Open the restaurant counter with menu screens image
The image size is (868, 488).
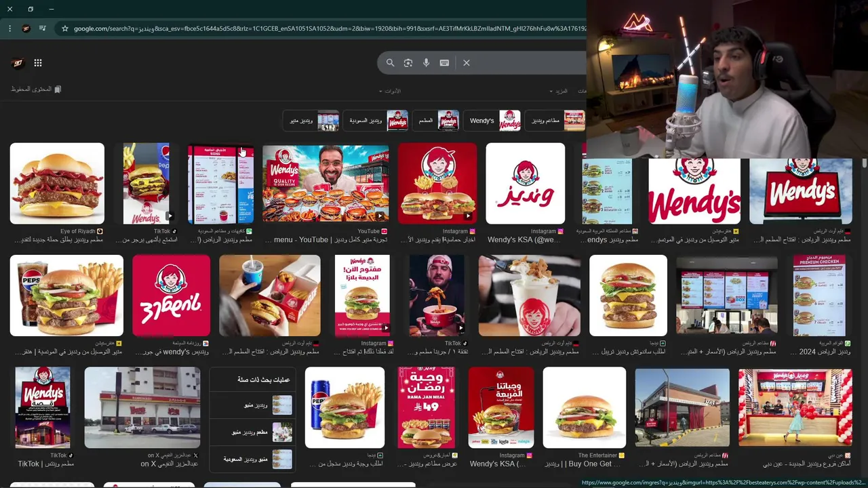point(726,296)
